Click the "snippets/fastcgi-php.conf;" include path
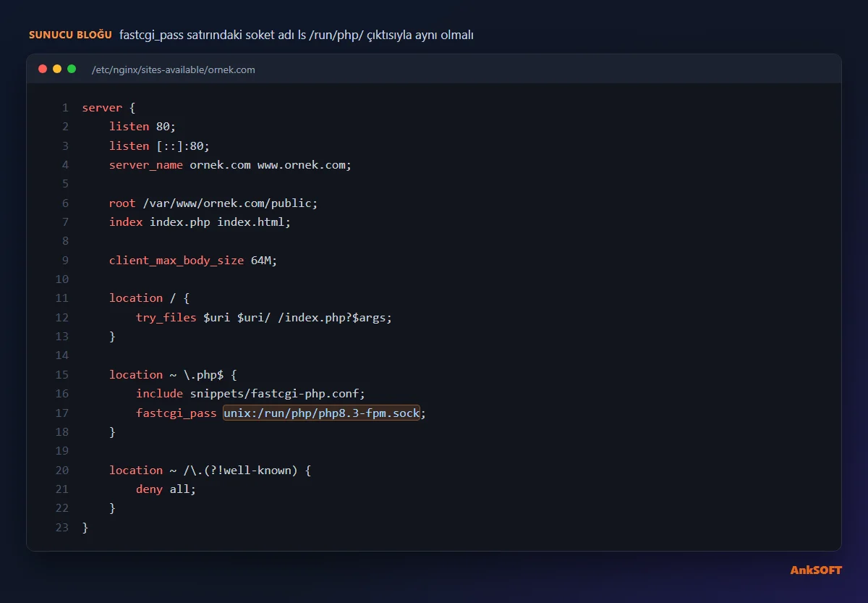The image size is (868, 603). click(x=278, y=394)
